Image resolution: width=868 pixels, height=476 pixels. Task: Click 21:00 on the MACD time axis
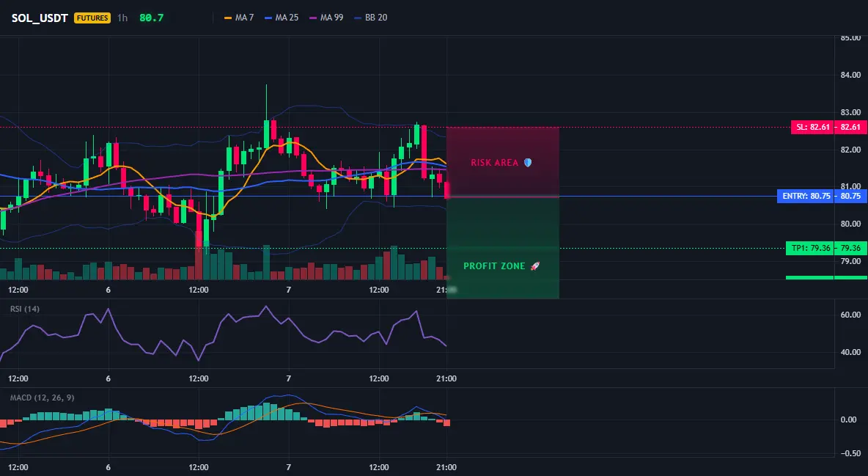tap(446, 467)
